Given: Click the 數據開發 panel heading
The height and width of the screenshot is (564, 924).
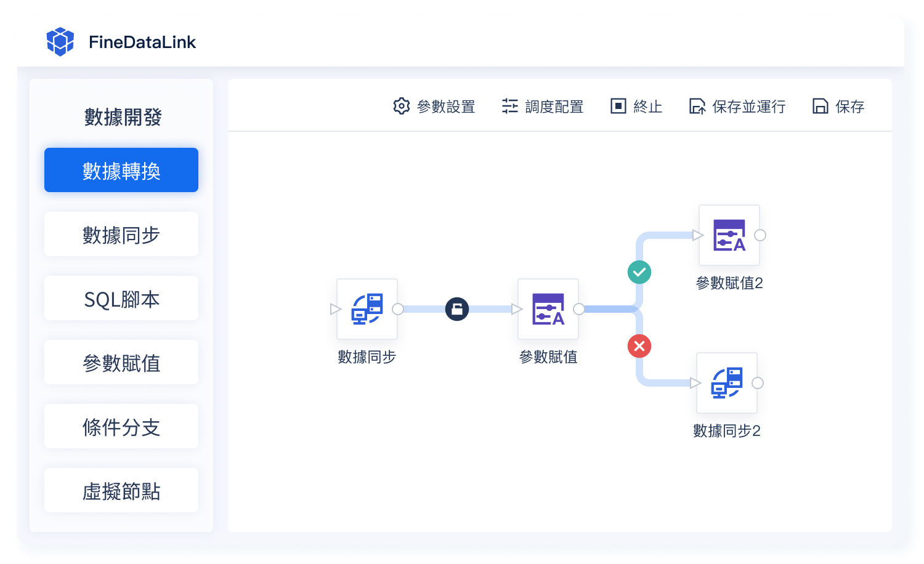Looking at the screenshot, I should (x=123, y=117).
